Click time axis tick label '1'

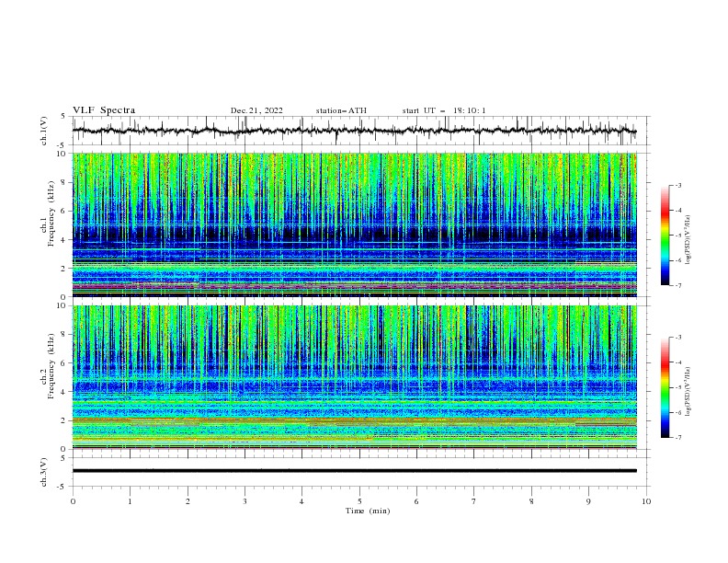(130, 501)
